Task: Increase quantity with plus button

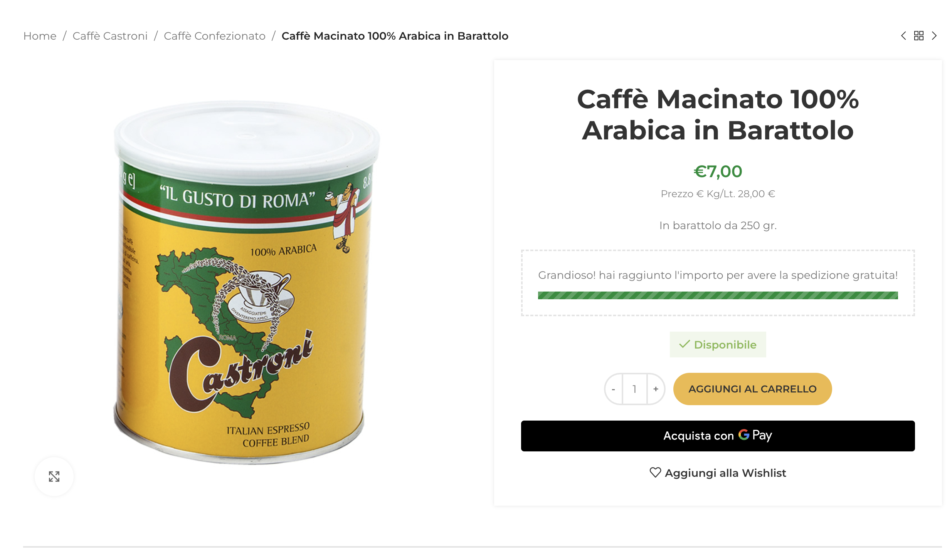Action: coord(656,389)
